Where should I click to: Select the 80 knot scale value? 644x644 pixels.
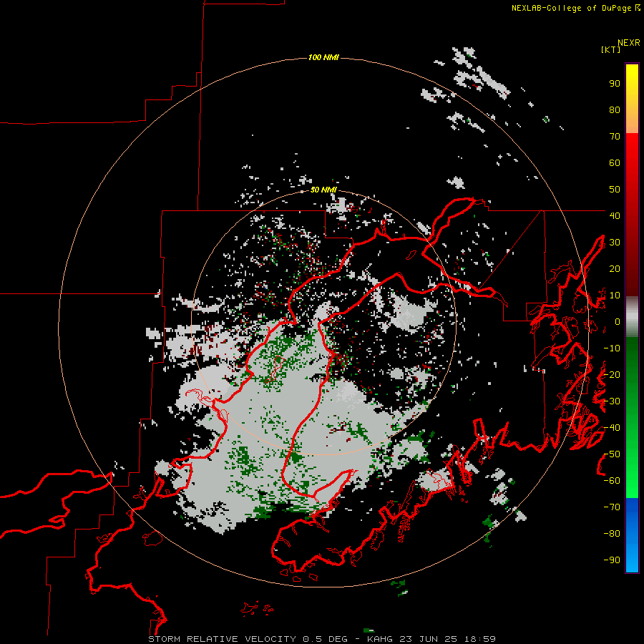coord(615,110)
